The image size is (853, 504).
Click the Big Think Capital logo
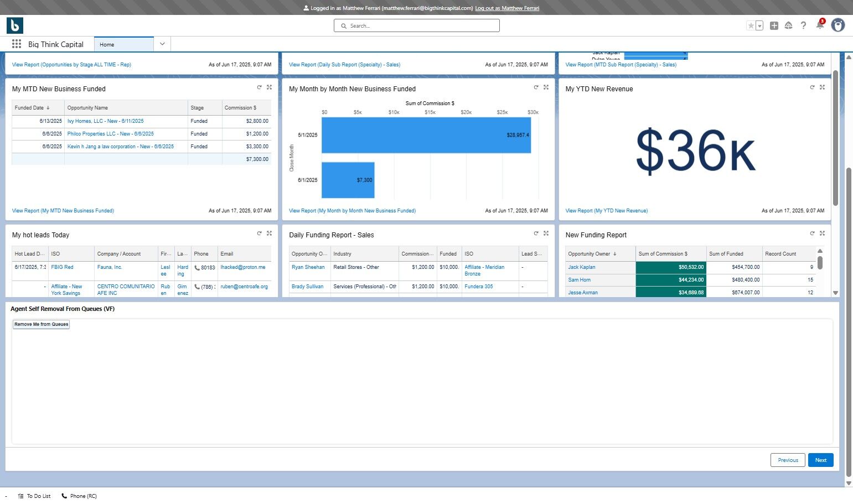pos(15,25)
